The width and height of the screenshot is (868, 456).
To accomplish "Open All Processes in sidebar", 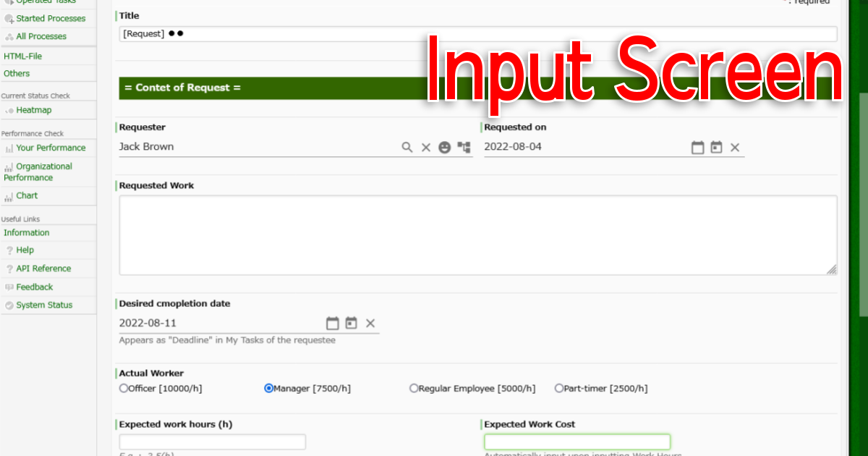I will pos(41,36).
